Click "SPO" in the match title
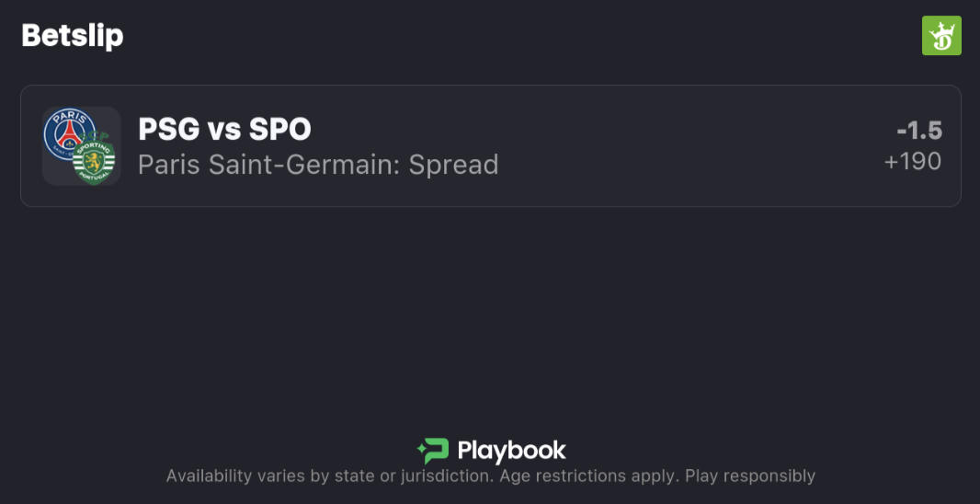980x504 pixels. click(279, 130)
